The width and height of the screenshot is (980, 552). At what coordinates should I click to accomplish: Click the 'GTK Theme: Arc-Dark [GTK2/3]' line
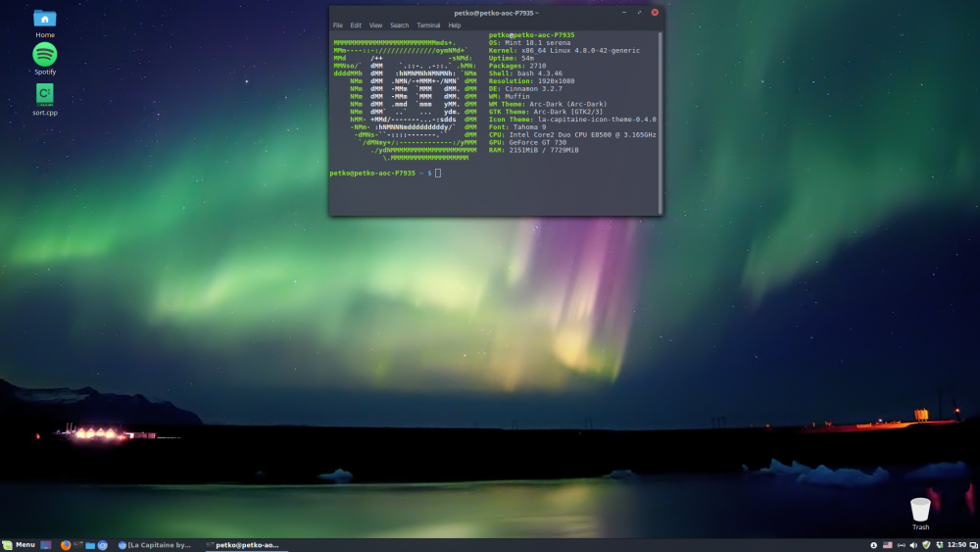coord(546,112)
